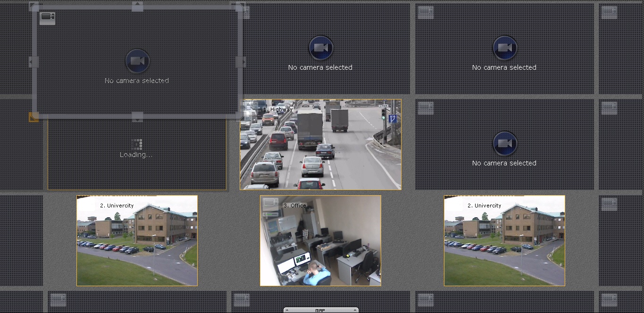Click the '3. Office' camera label
644x313 pixels.
pyautogui.click(x=295, y=206)
